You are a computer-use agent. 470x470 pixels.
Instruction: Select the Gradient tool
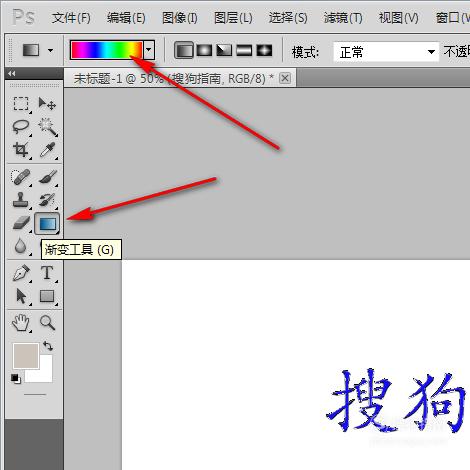pos(47,223)
